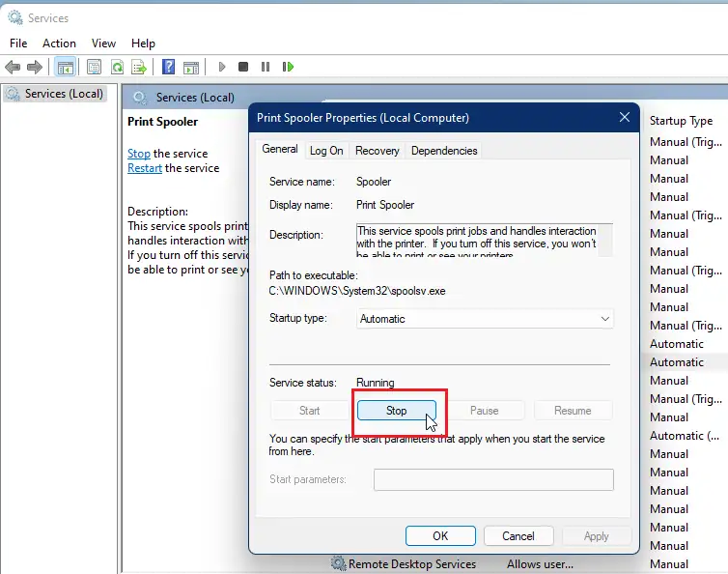Screen dimensions: 728x574
Task: Open the View menu
Action: tap(103, 43)
